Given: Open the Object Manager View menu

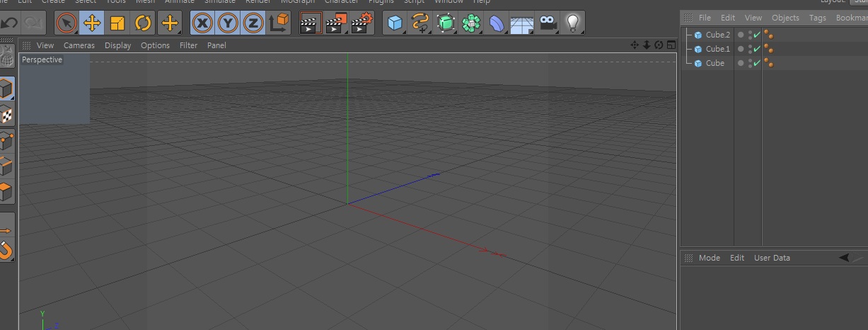Looking at the screenshot, I should tap(753, 18).
